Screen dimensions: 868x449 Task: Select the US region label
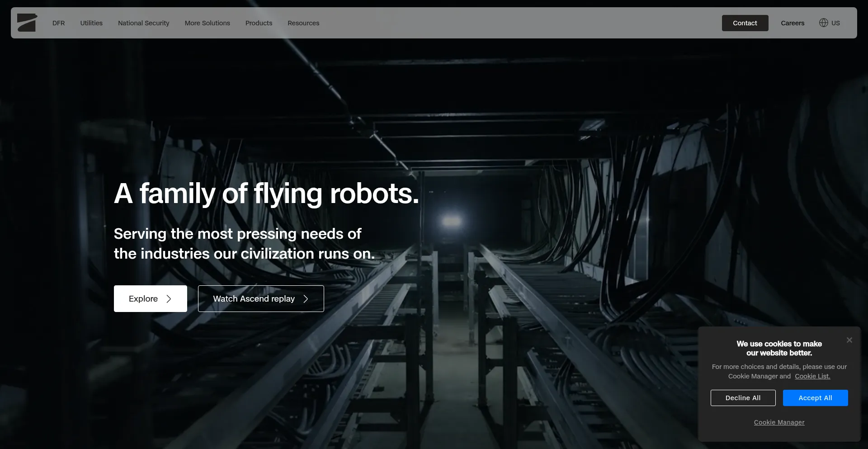click(x=835, y=23)
